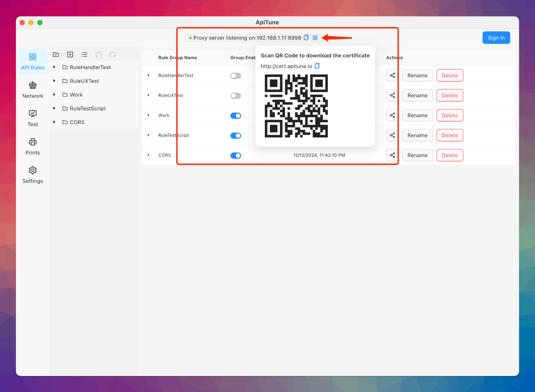Image resolution: width=535 pixels, height=392 pixels.
Task: Share the Work rule group
Action: pyautogui.click(x=392, y=115)
